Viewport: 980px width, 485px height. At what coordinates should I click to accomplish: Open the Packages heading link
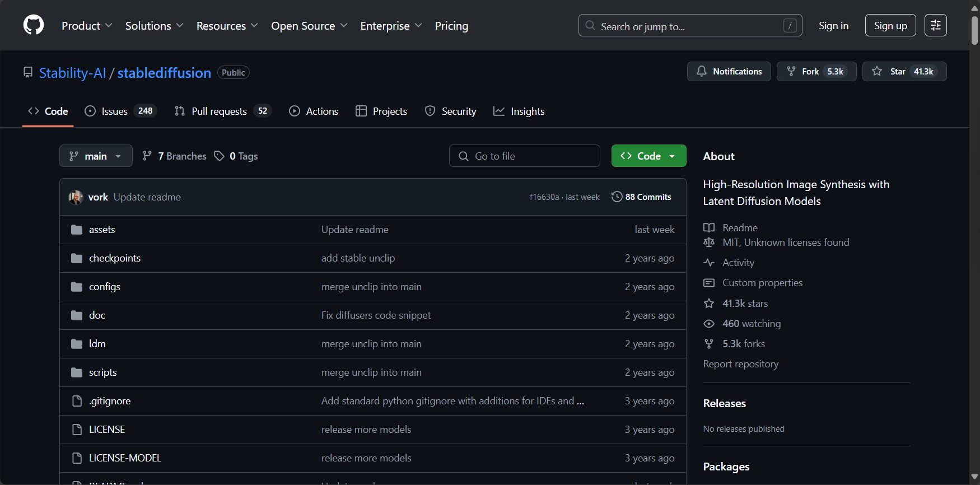(726, 467)
